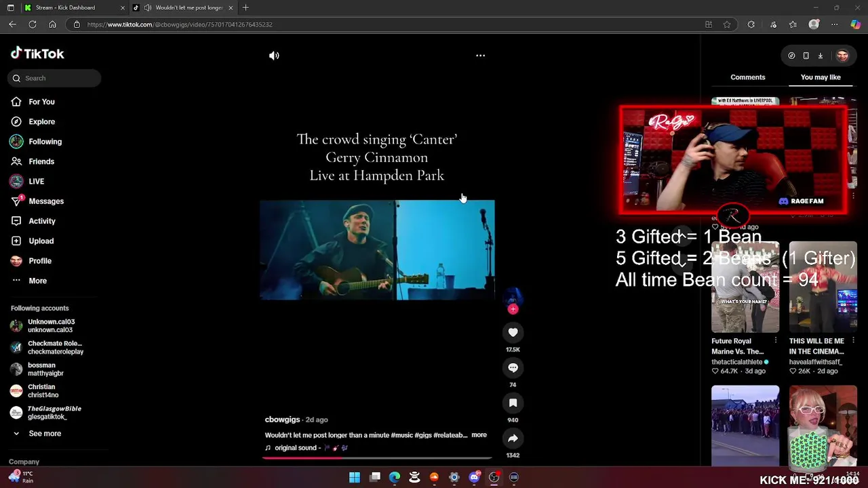
Task: Open the crowd on road video thumbnail
Action: point(745,426)
